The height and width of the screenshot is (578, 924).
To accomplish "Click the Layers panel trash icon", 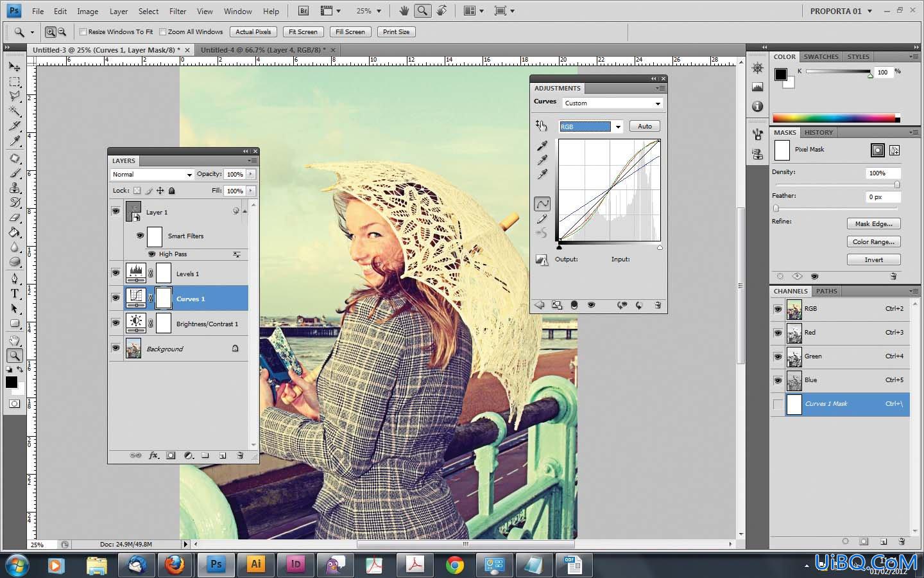I will click(240, 455).
